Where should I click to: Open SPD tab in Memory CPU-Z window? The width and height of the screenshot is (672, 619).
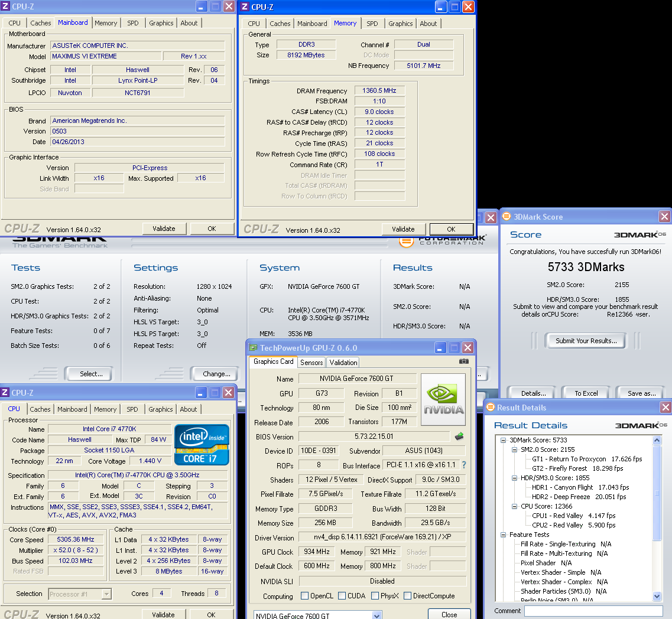[372, 24]
